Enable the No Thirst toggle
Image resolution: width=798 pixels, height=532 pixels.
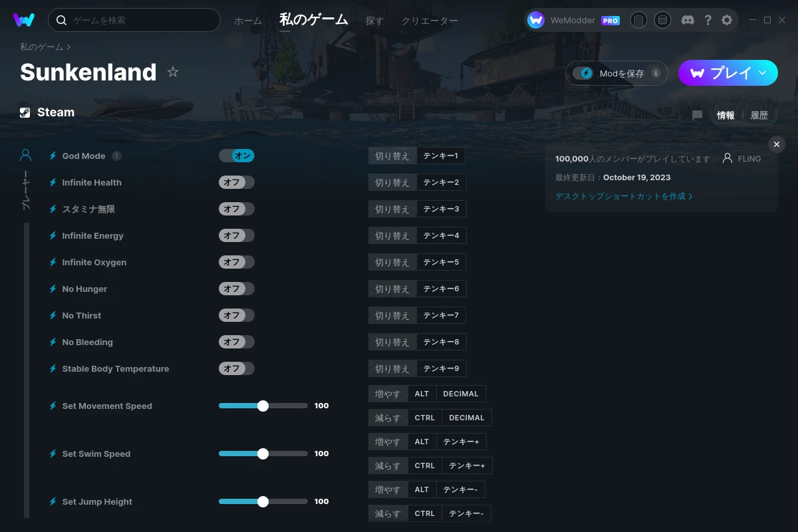[x=237, y=315]
